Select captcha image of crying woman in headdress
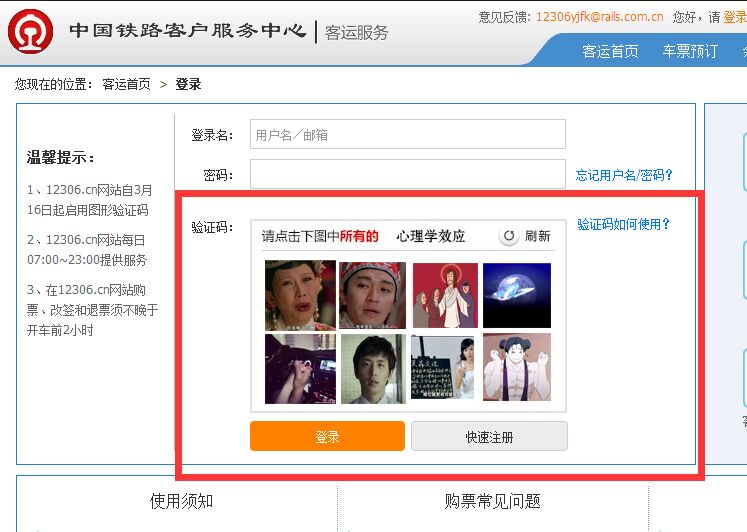This screenshot has height=532, width=747. pos(300,295)
